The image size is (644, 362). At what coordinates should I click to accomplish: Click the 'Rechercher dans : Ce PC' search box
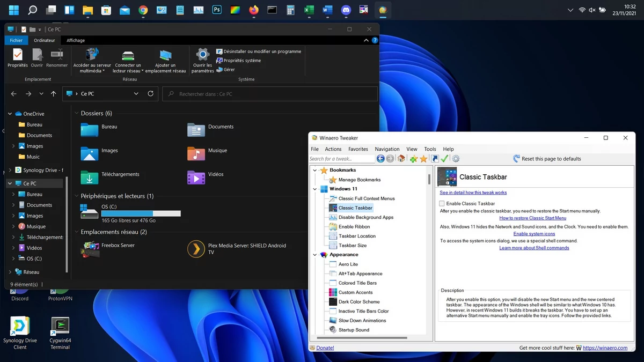(270, 94)
